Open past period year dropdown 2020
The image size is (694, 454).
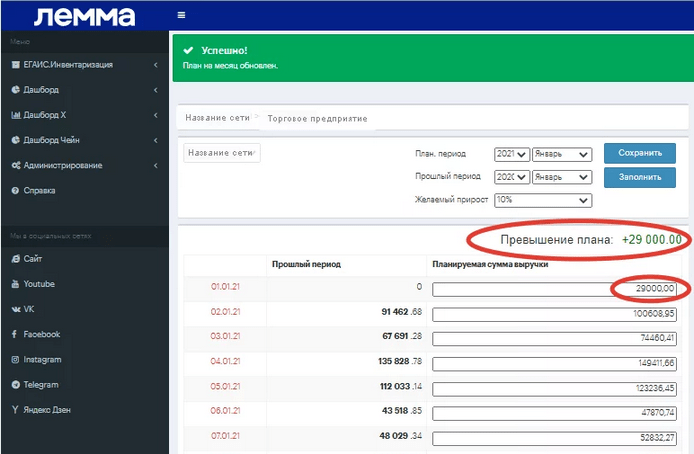[x=512, y=177]
